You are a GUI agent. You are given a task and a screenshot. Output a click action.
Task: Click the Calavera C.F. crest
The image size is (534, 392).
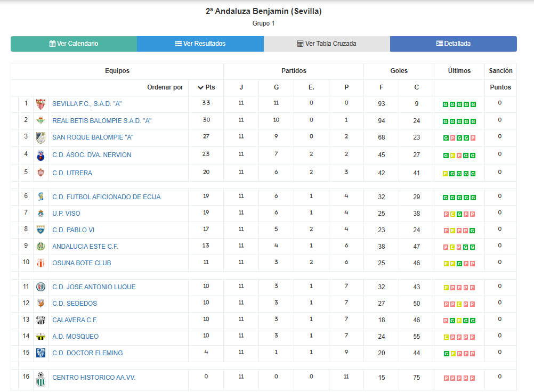41,320
